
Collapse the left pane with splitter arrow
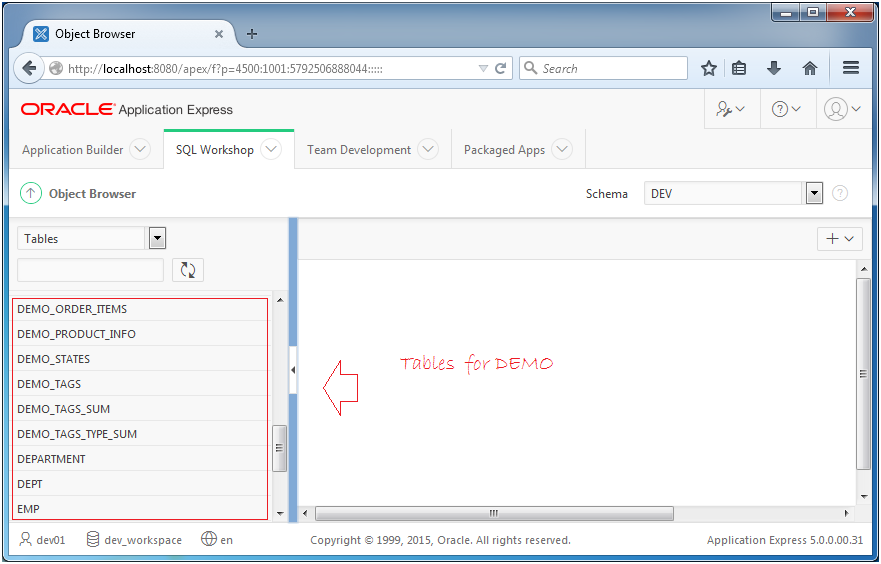click(293, 370)
